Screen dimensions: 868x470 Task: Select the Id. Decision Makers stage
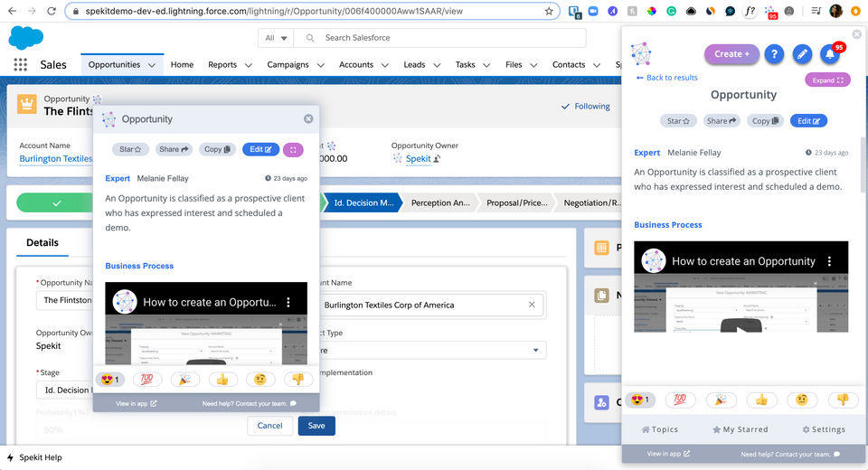tap(363, 203)
